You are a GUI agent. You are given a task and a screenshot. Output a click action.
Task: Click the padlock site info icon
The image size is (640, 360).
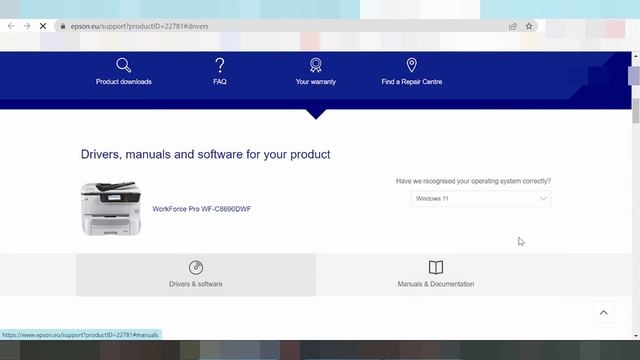point(63,26)
